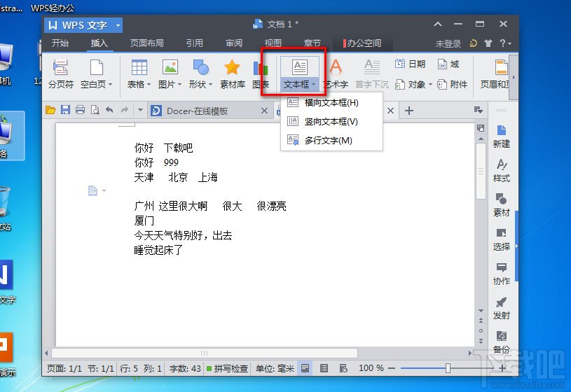Click 未登录 to sign in
The image size is (571, 392).
[448, 43]
